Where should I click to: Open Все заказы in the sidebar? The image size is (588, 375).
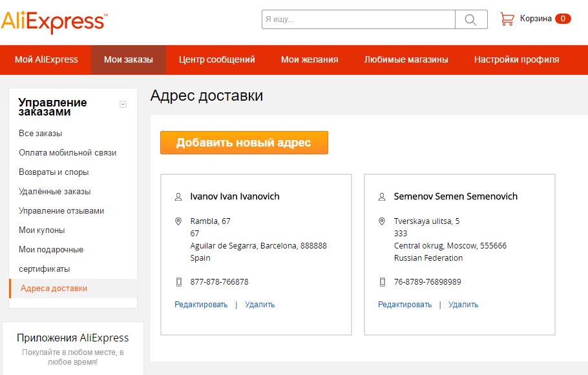pyautogui.click(x=41, y=134)
